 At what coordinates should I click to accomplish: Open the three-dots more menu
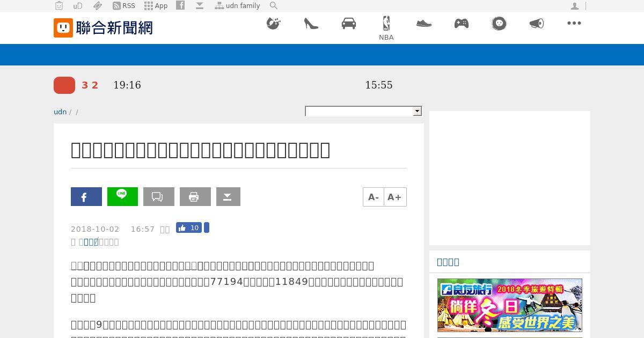pos(574,23)
